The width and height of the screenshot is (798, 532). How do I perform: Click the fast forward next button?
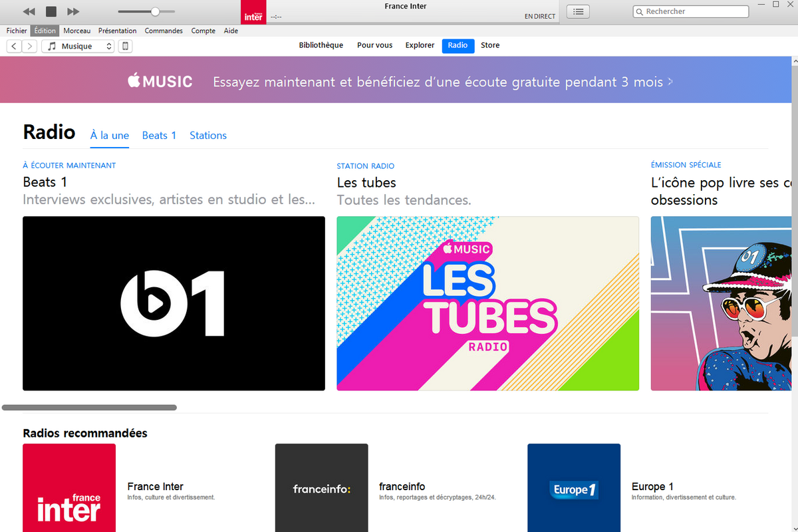tap(74, 11)
